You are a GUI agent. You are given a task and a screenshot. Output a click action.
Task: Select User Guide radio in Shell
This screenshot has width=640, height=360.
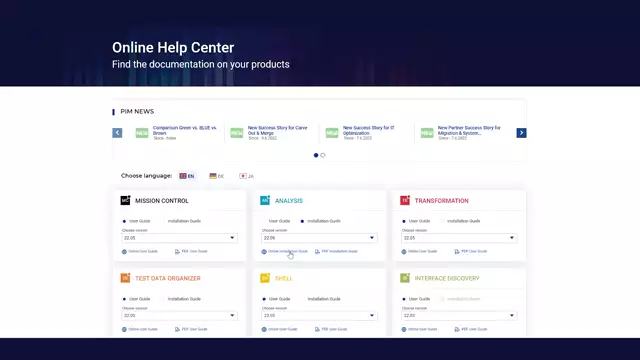264,299
